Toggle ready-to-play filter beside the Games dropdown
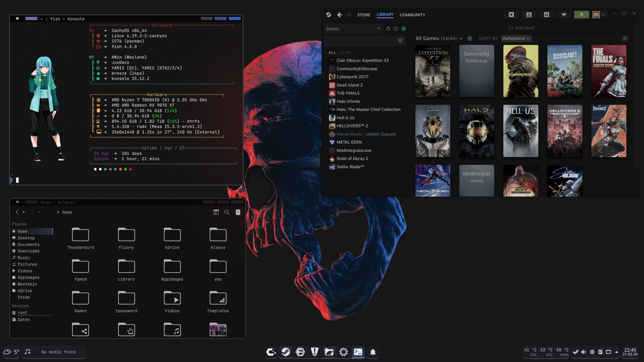Viewport: 644px width, 362px height. (x=404, y=29)
